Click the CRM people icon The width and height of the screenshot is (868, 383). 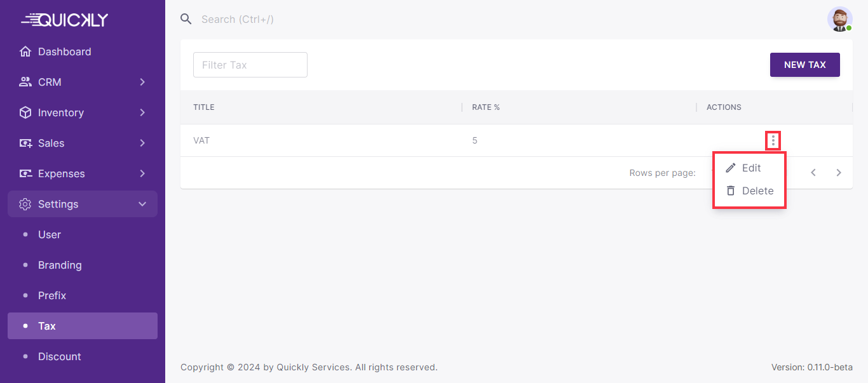coord(25,82)
